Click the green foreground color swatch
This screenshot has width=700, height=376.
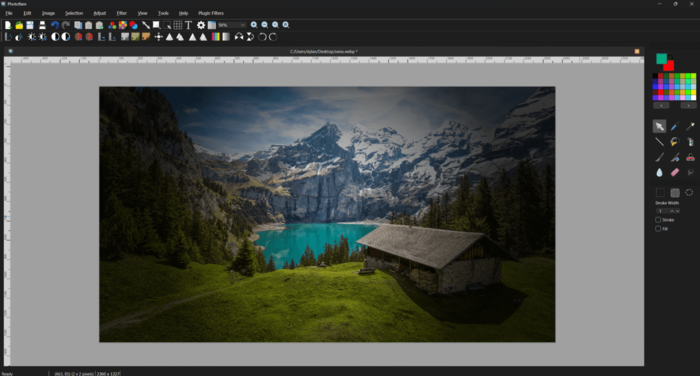click(661, 58)
